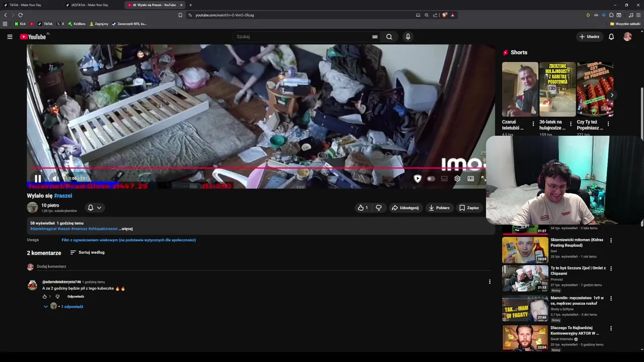Screen dimensions: 644x362
Task: Dislike the comment by @adamdetektorysta746
Action: pos(57,297)
